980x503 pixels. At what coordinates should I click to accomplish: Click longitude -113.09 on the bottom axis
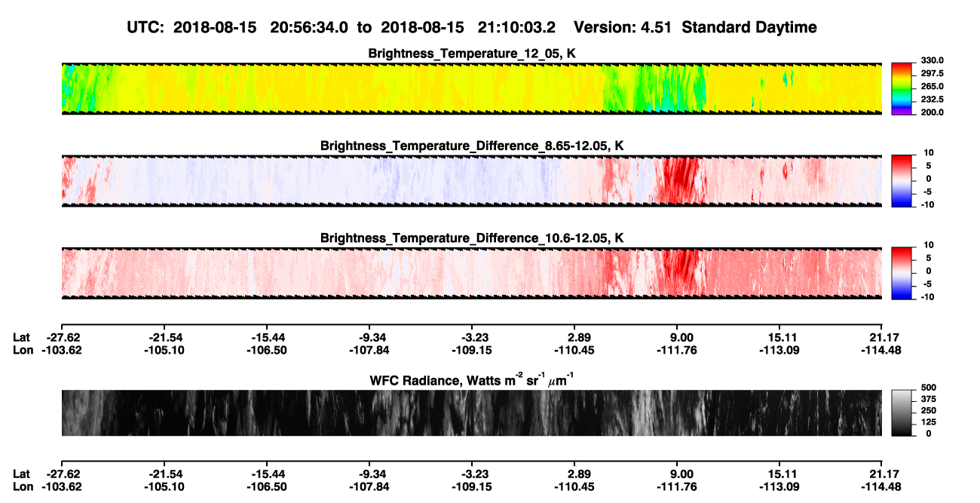click(779, 486)
